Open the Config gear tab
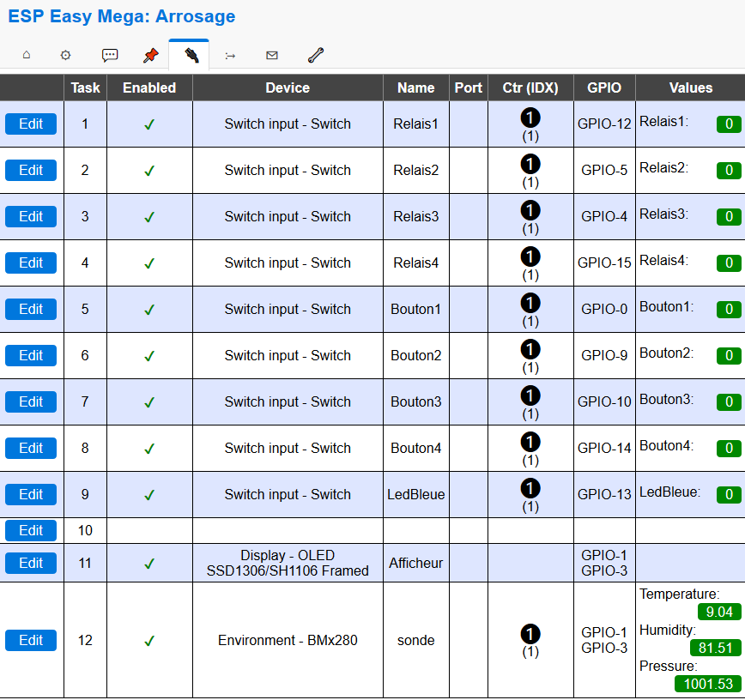Viewport: 745px width, 700px height. pyautogui.click(x=66, y=55)
